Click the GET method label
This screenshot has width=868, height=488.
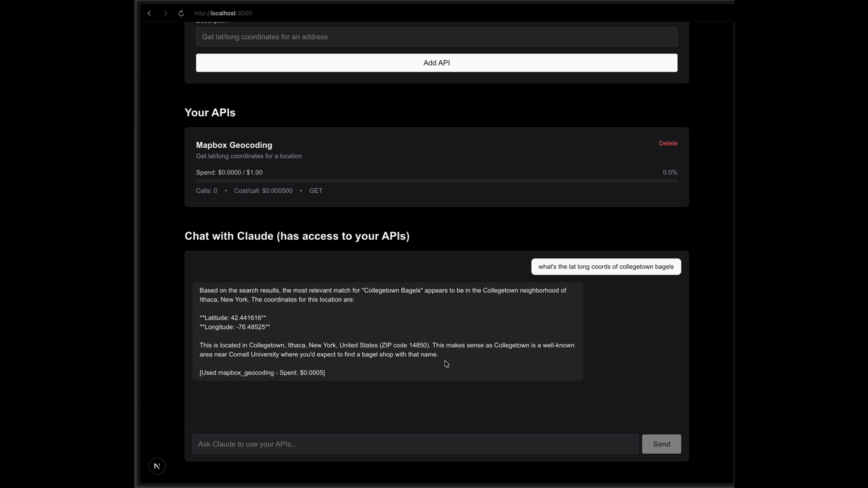pyautogui.click(x=315, y=190)
